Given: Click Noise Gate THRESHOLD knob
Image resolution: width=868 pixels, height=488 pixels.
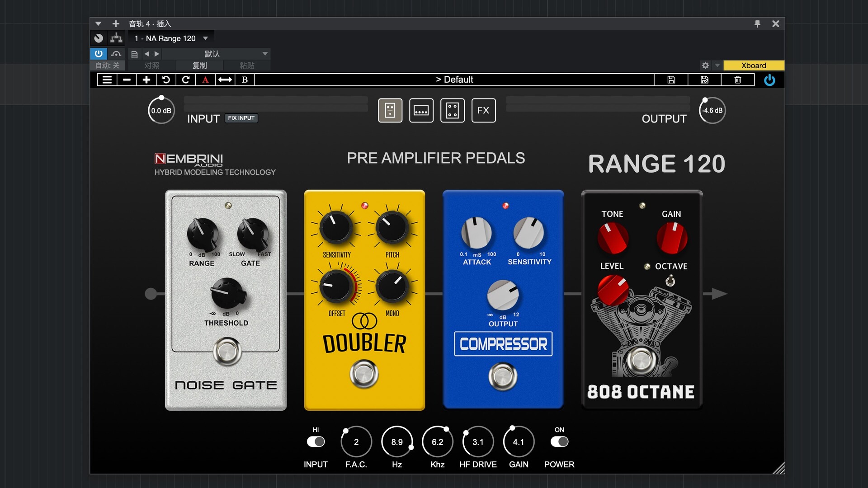Looking at the screenshot, I should click(x=228, y=294).
